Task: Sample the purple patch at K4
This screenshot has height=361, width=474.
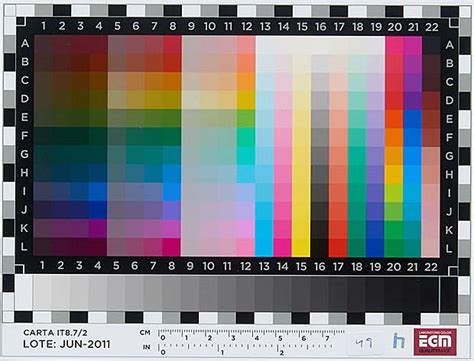Action: point(98,229)
